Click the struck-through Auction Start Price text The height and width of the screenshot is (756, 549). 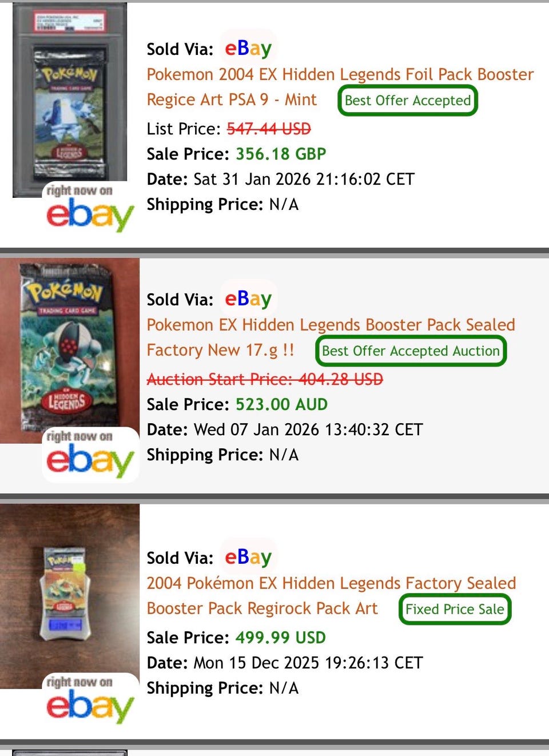tap(265, 379)
